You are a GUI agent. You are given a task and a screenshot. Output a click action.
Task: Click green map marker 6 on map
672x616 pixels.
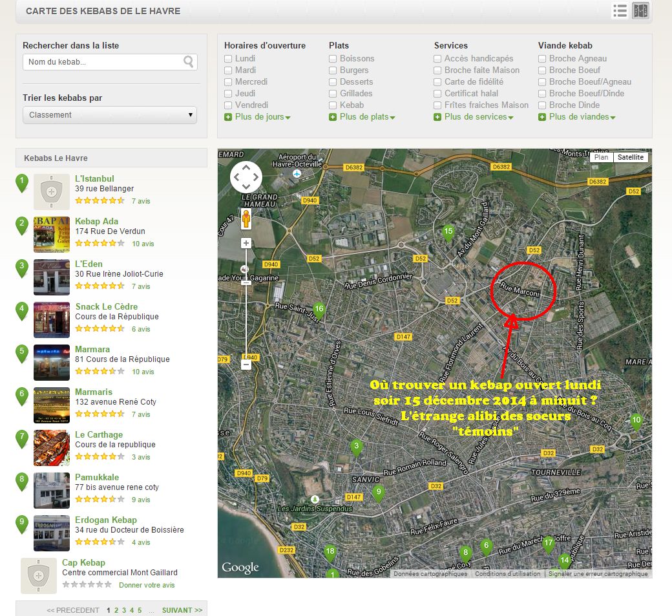click(485, 547)
